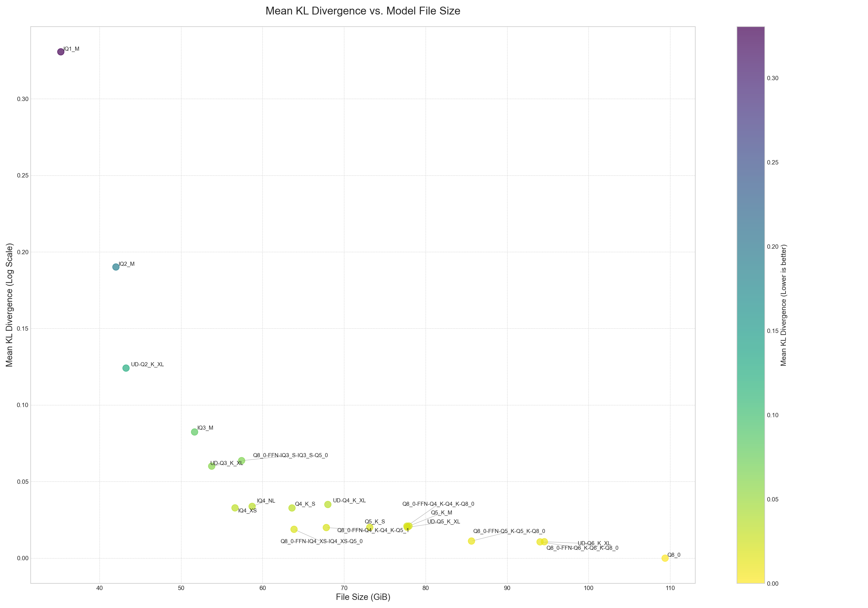Click the chart title text

[363, 11]
